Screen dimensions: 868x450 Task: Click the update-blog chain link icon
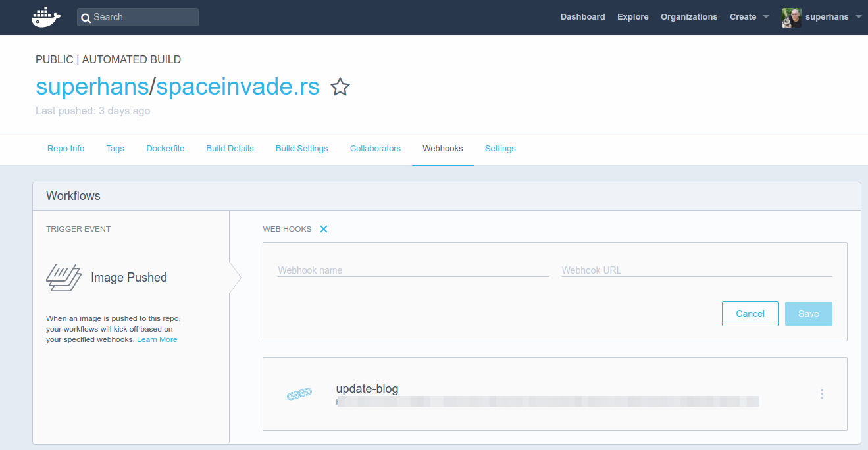[299, 394]
